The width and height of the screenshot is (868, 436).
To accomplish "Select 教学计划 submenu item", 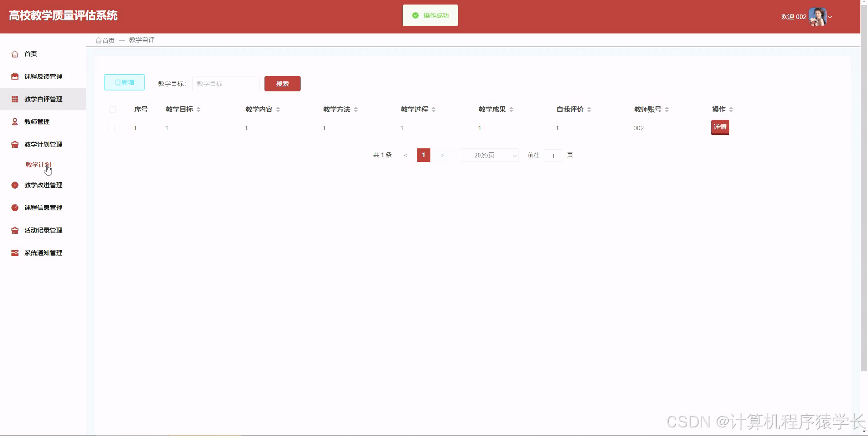I will [38, 165].
